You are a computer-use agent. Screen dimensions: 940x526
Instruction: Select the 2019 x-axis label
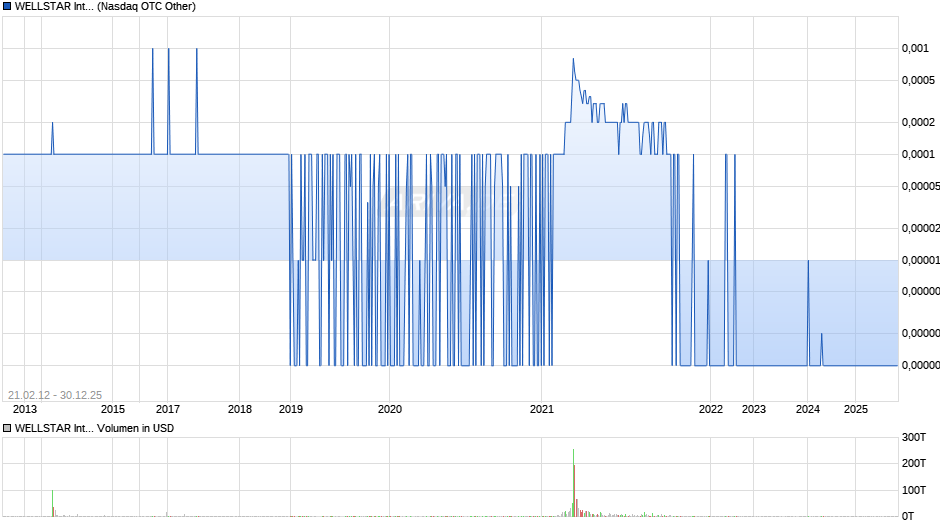coord(291,409)
